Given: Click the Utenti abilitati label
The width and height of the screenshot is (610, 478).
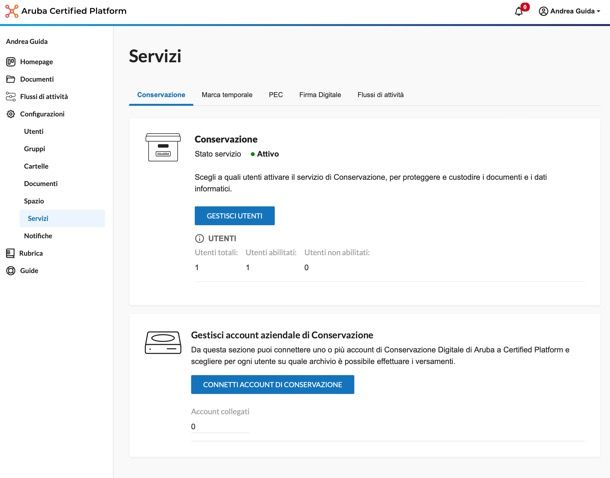Looking at the screenshot, I should click(271, 252).
